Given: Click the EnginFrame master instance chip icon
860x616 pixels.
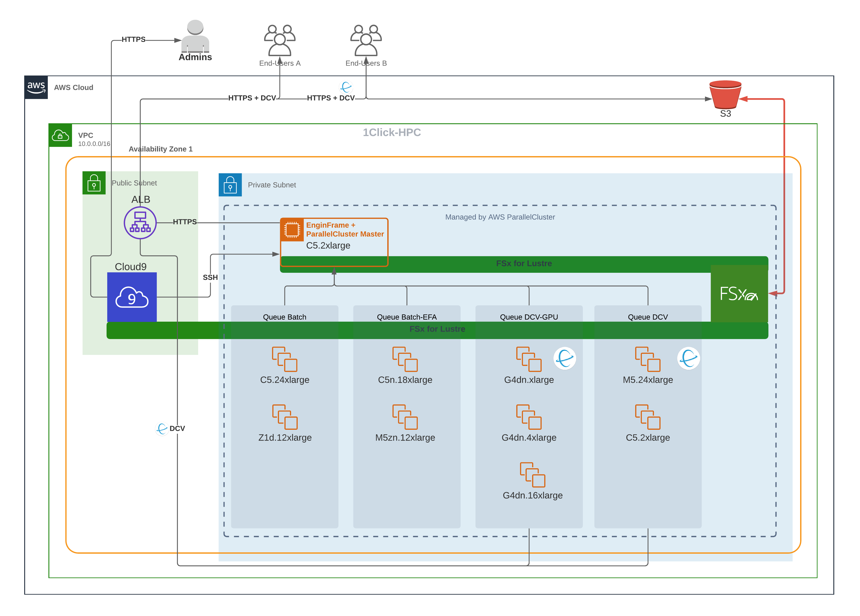Looking at the screenshot, I should click(x=292, y=229).
